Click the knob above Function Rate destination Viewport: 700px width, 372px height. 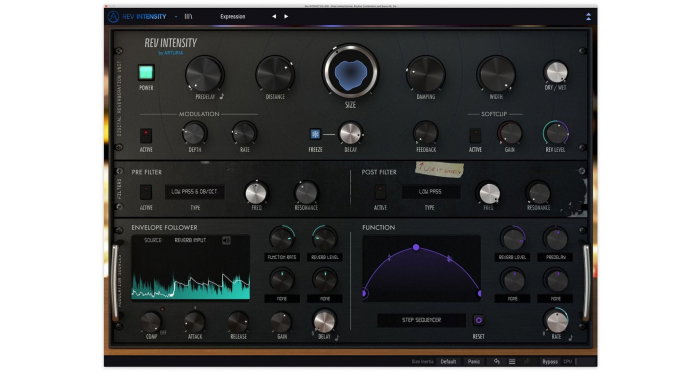[282, 238]
